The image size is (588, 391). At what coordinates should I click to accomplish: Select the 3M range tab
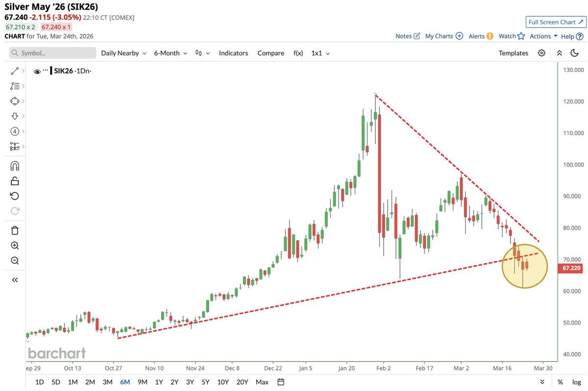coord(107,382)
